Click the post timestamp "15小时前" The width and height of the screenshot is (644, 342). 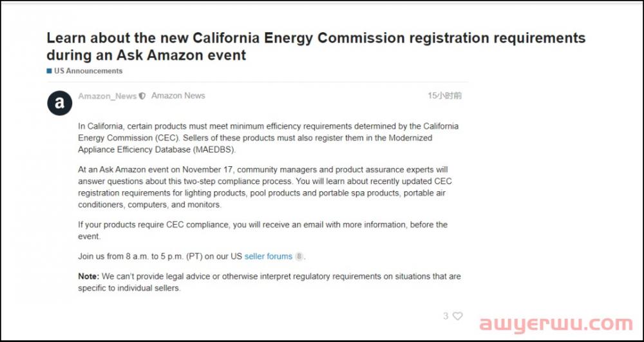click(444, 96)
